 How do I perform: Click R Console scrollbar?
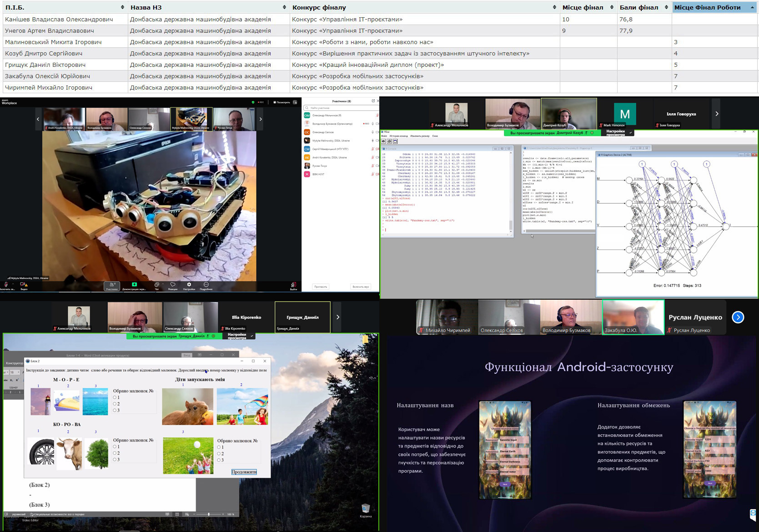click(511, 191)
